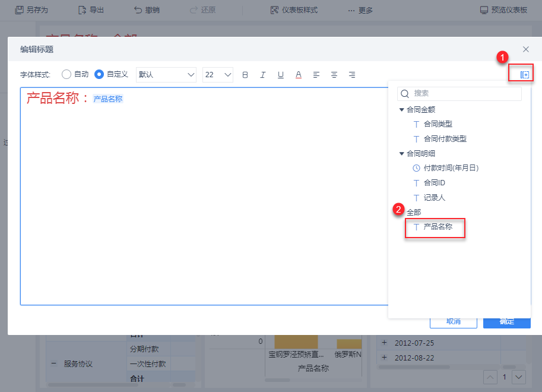Insert the 合同类型 field
This screenshot has width=542, height=392.
pyautogui.click(x=438, y=124)
